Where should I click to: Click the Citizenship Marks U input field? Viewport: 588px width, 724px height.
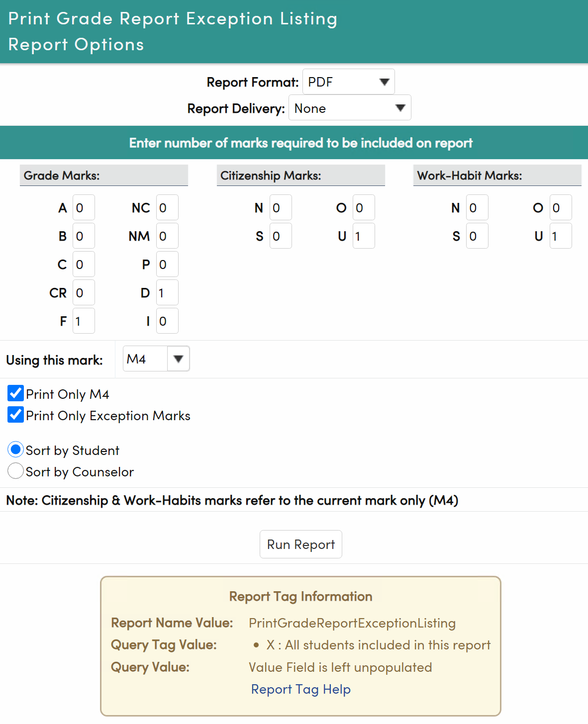coord(364,236)
